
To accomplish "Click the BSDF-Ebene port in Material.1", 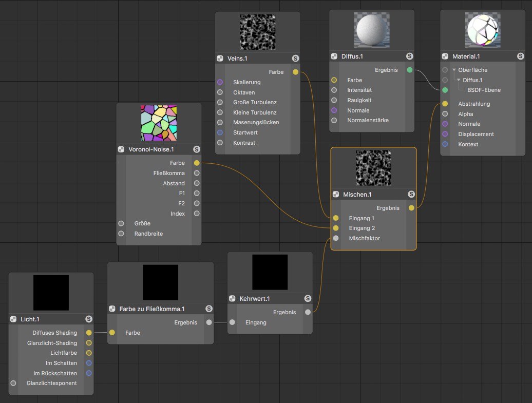I will click(x=445, y=90).
